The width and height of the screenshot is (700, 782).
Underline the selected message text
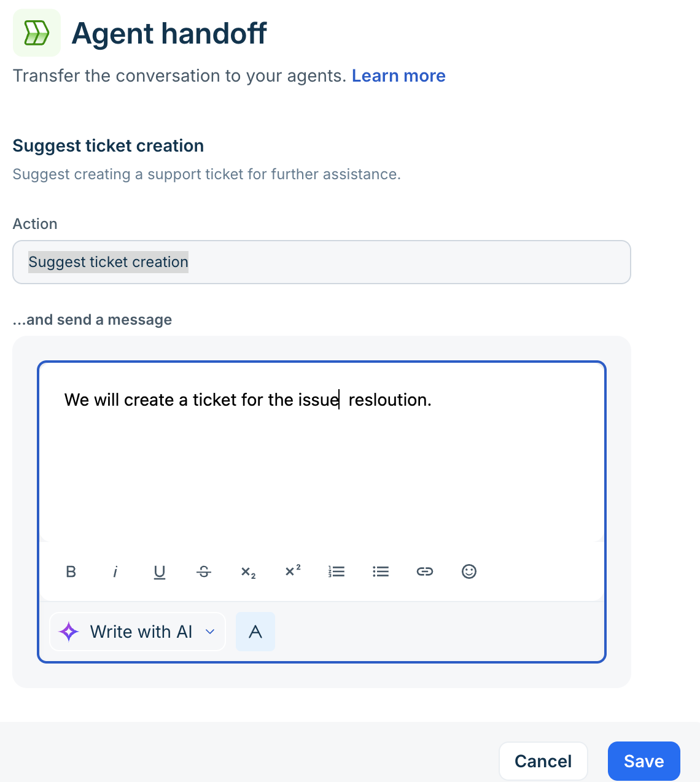coord(160,571)
